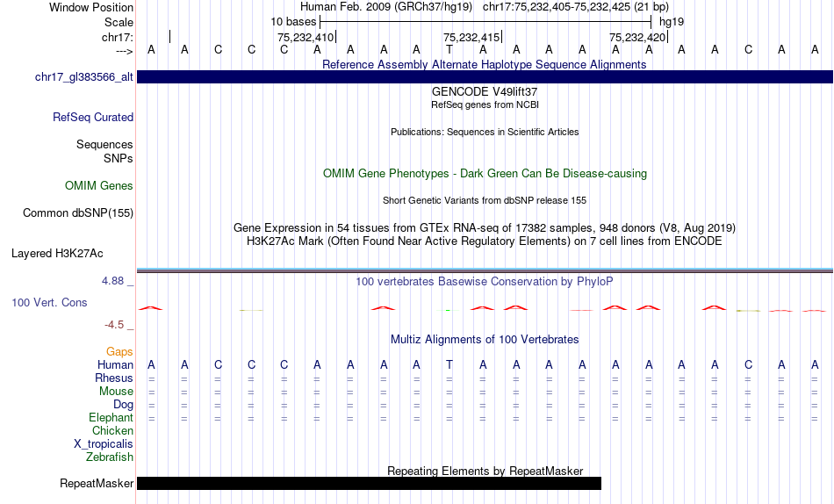Click the Mouse species label

click(116, 392)
